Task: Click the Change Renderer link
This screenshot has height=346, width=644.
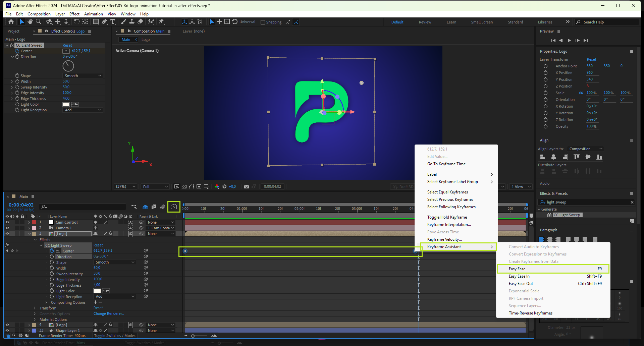Action: point(109,314)
